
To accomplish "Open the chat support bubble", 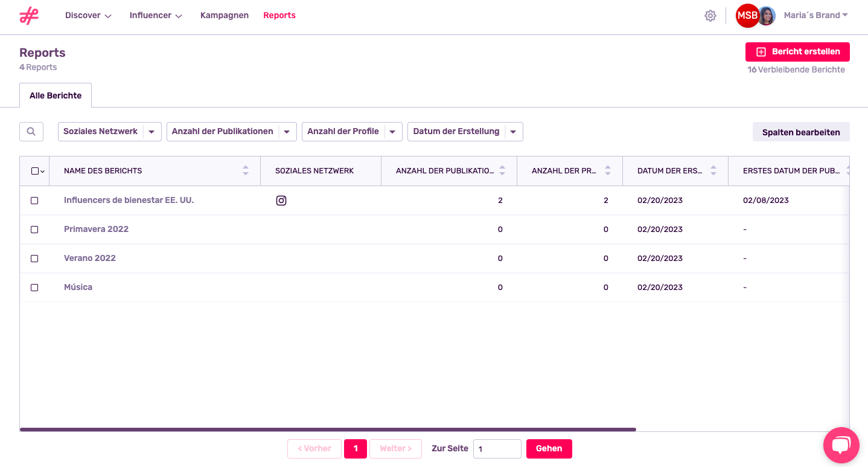I will pyautogui.click(x=841, y=445).
